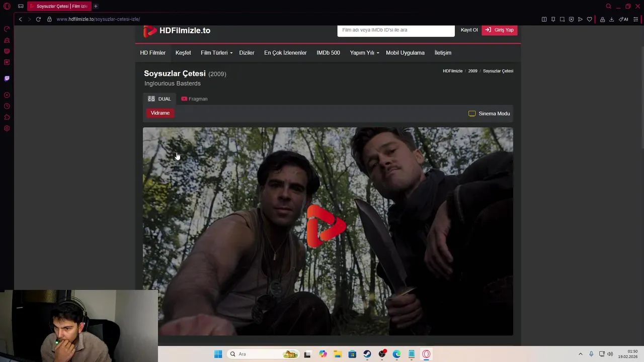This screenshot has width=644, height=362.
Task: Open En Çok İzlenenler menu item
Action: coord(285,53)
